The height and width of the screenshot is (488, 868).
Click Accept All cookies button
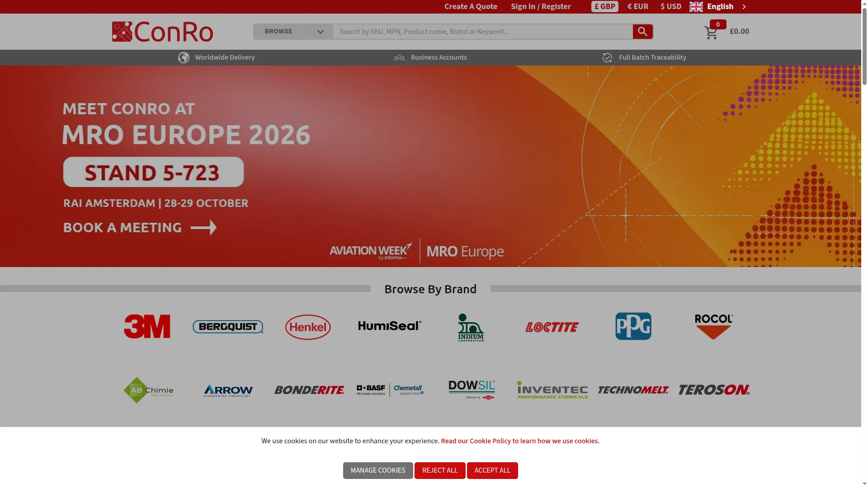[x=492, y=470]
